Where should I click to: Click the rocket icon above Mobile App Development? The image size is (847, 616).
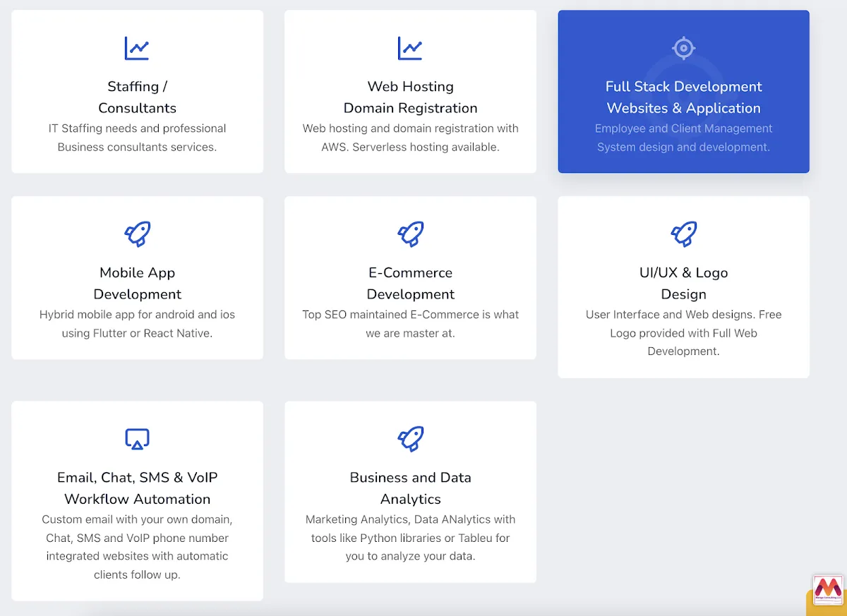[x=137, y=234]
